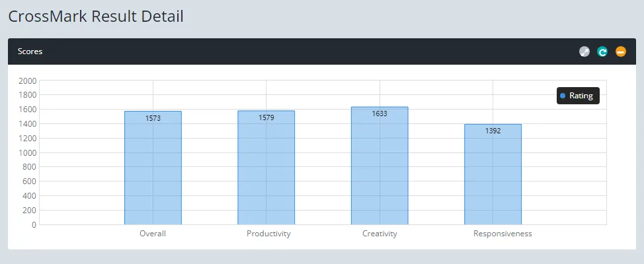
Task: Click the Overall axis label
Action: tap(153, 234)
